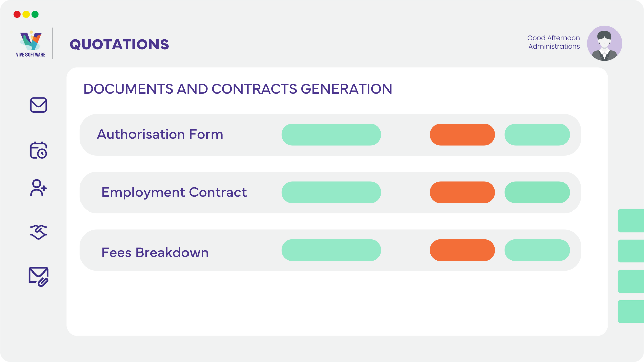
Task: Click the wide green pill beside Employment Contract
Action: [x=331, y=192]
